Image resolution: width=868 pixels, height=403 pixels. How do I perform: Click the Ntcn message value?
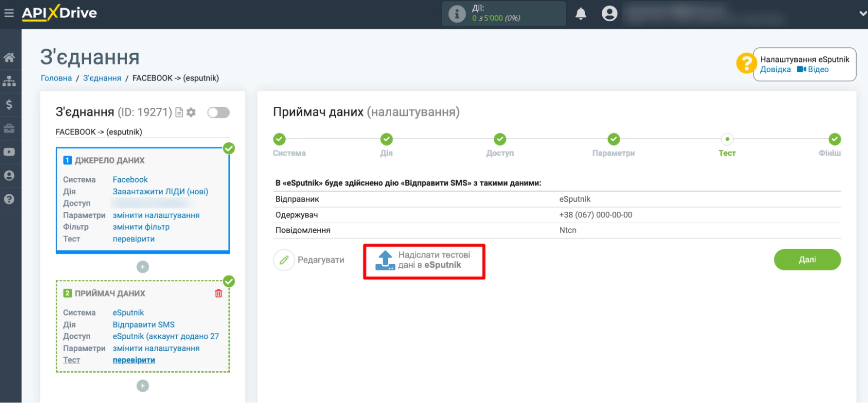(568, 230)
